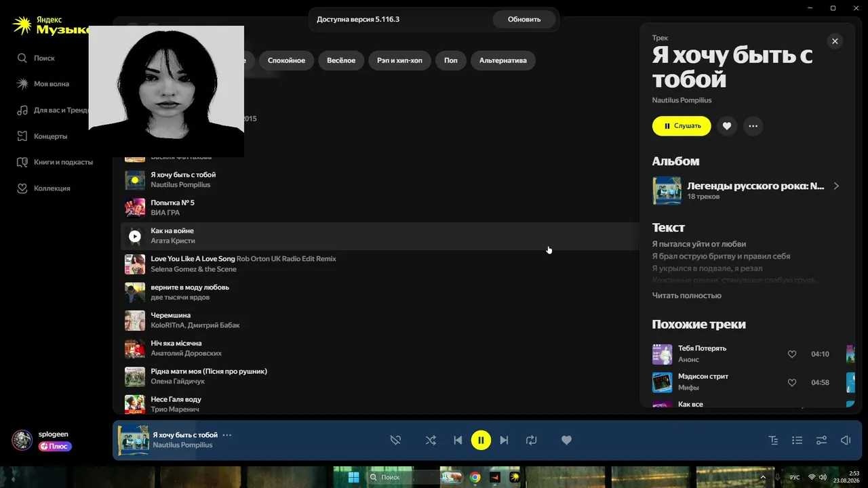
Task: Select the Поп genre chip
Action: 451,60
